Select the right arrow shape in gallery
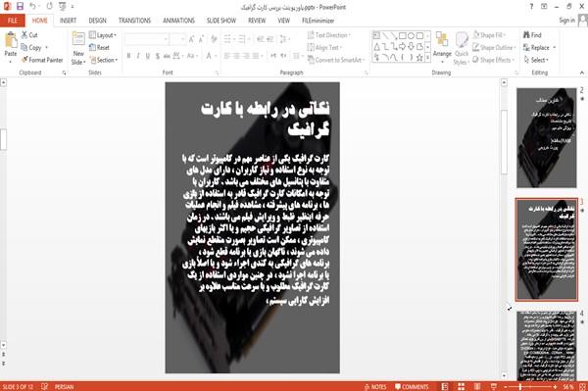588x391 pixels. (x=403, y=46)
